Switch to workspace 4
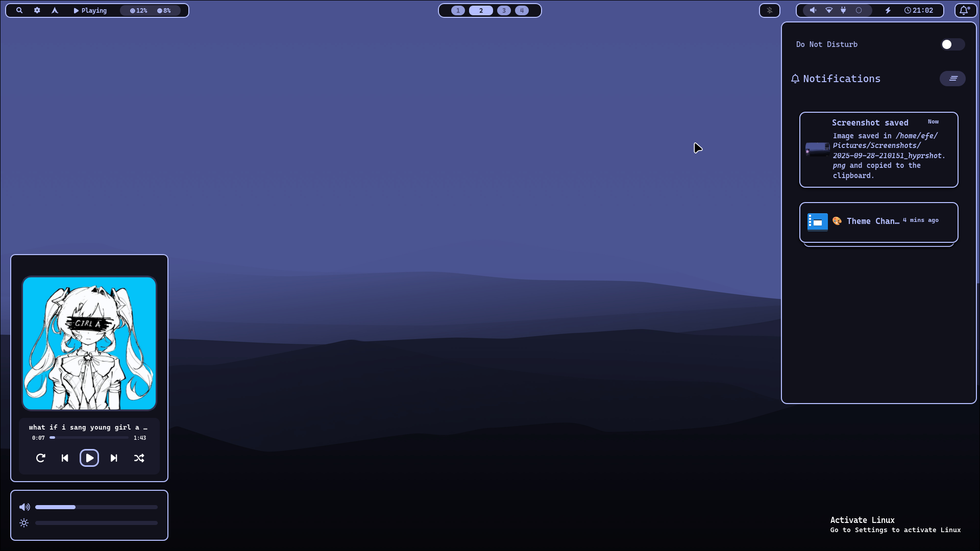Screen dimensions: 980x551 (522, 10)
